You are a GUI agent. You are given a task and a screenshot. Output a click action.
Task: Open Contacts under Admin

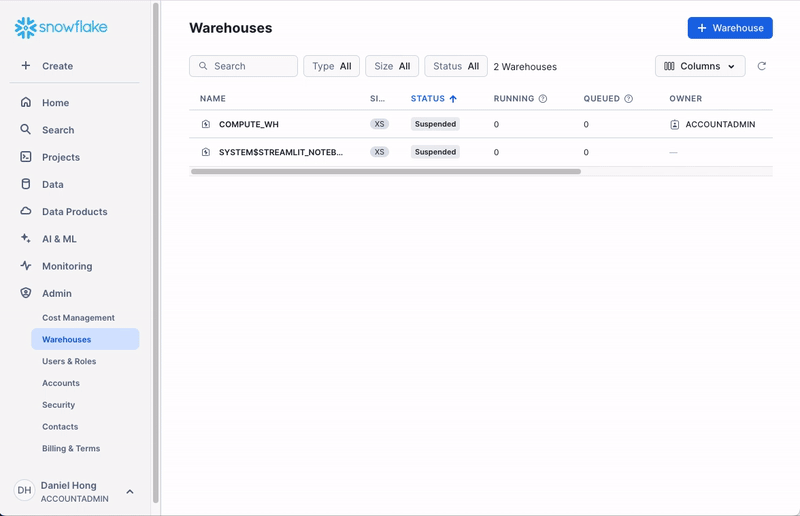(60, 427)
